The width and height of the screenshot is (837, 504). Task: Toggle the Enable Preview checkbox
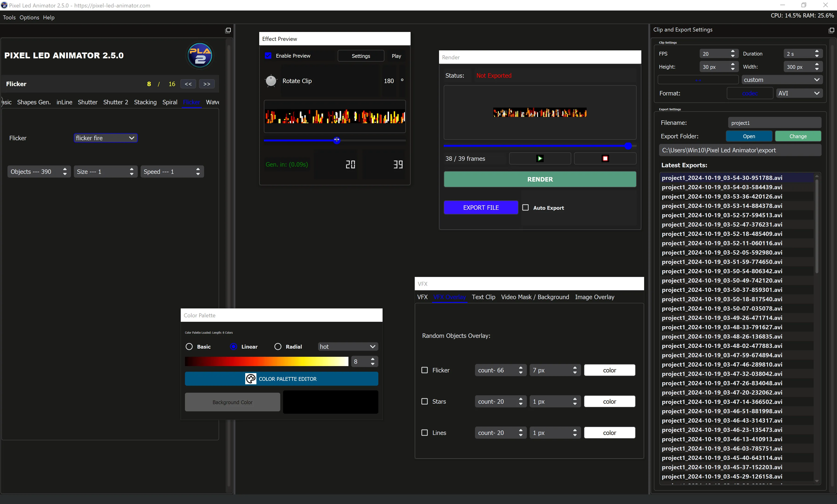268,56
